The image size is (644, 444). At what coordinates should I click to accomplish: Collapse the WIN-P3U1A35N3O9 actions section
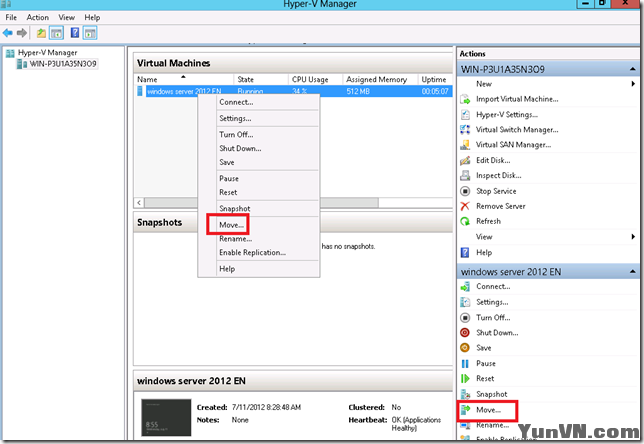pos(632,69)
